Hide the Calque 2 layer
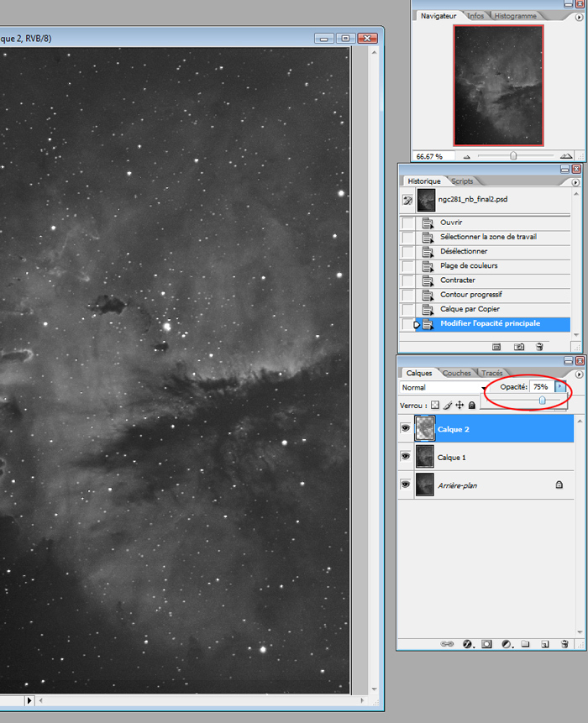This screenshot has height=723, width=588. [406, 428]
